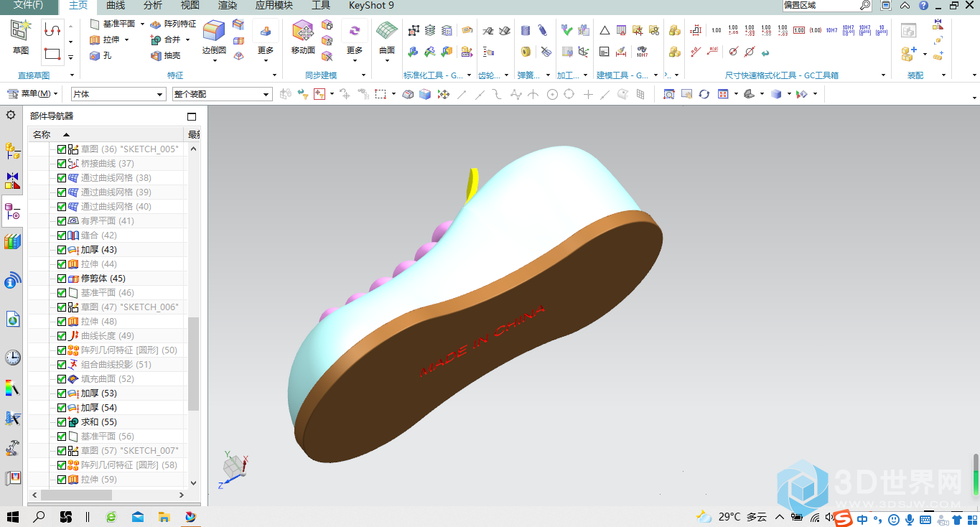The height and width of the screenshot is (527, 980).
Task: Click the profile curve sketch tool icon
Action: (52, 29)
